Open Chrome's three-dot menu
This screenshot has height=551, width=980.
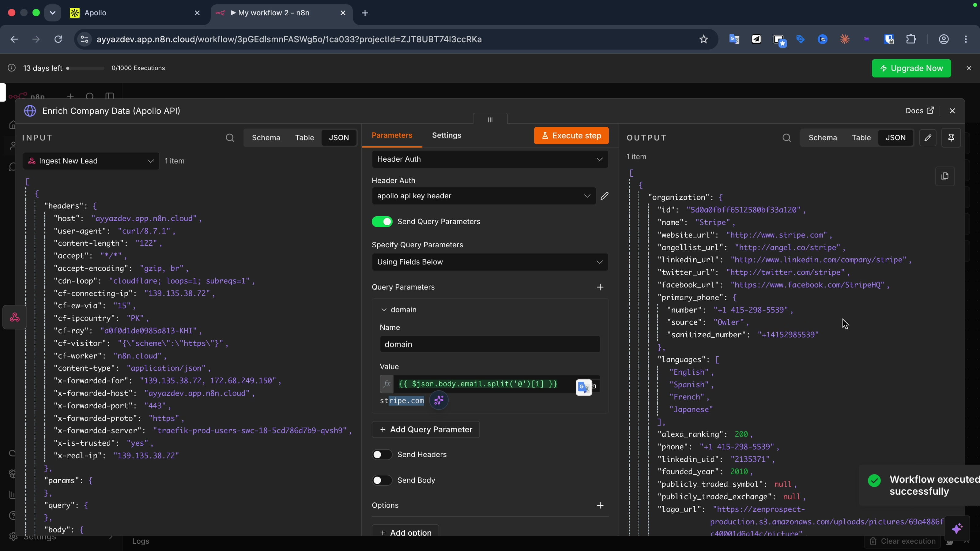pyautogui.click(x=966, y=39)
